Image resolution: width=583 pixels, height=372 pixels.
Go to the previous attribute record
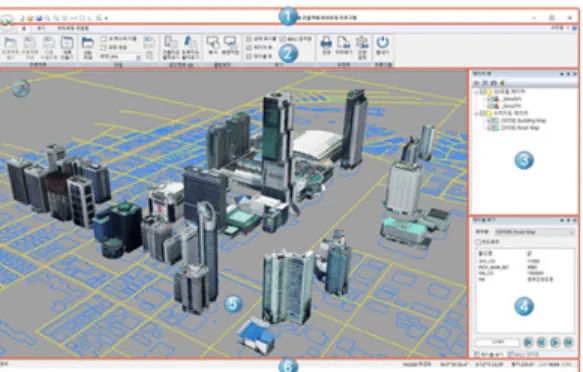[541, 342]
